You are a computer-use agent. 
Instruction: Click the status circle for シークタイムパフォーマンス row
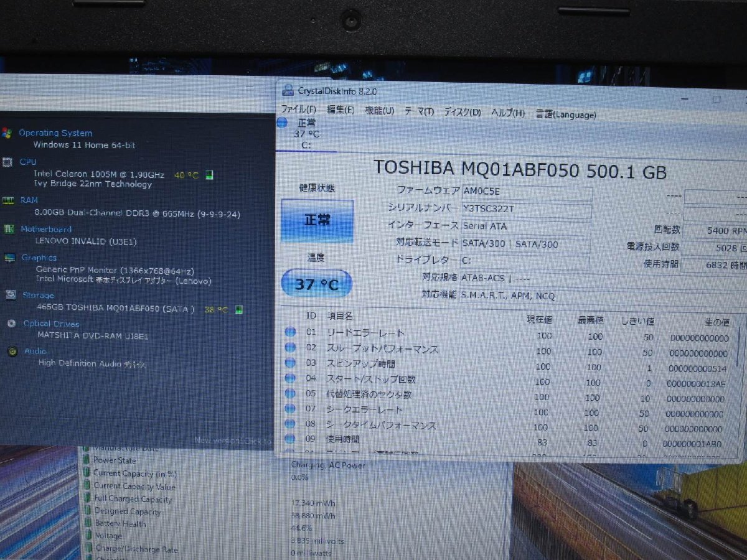click(x=290, y=424)
